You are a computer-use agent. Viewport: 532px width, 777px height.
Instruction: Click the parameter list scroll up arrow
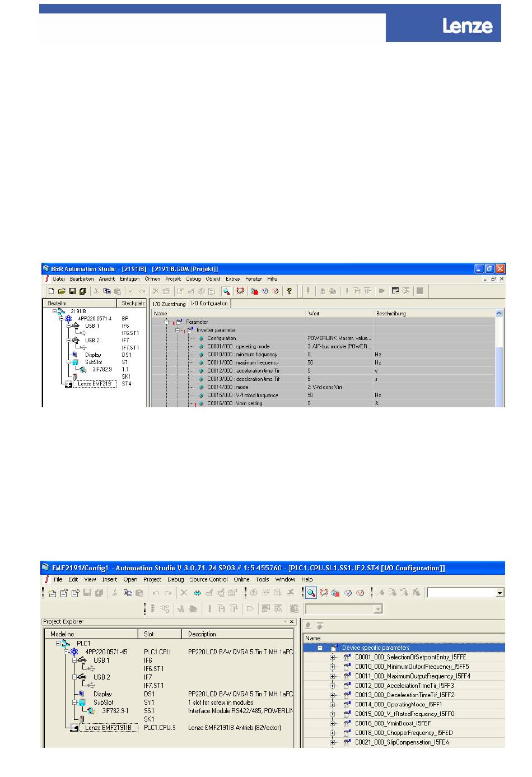[499, 314]
